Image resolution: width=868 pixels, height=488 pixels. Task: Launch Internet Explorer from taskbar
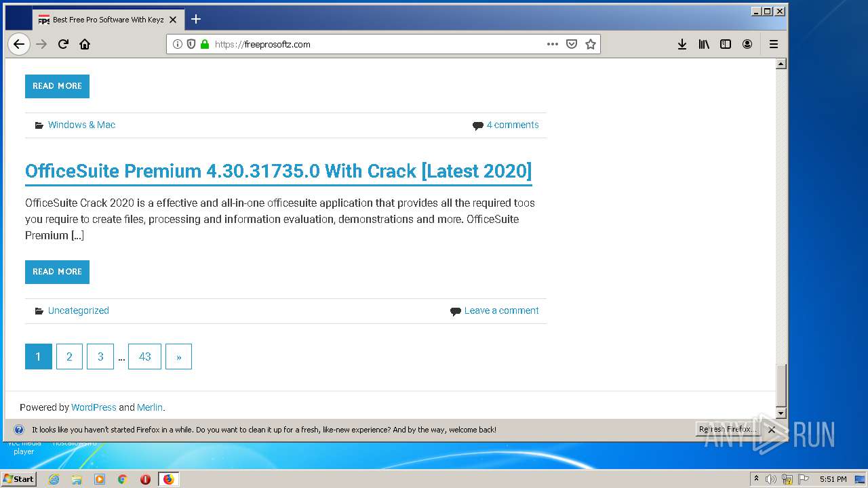54,479
